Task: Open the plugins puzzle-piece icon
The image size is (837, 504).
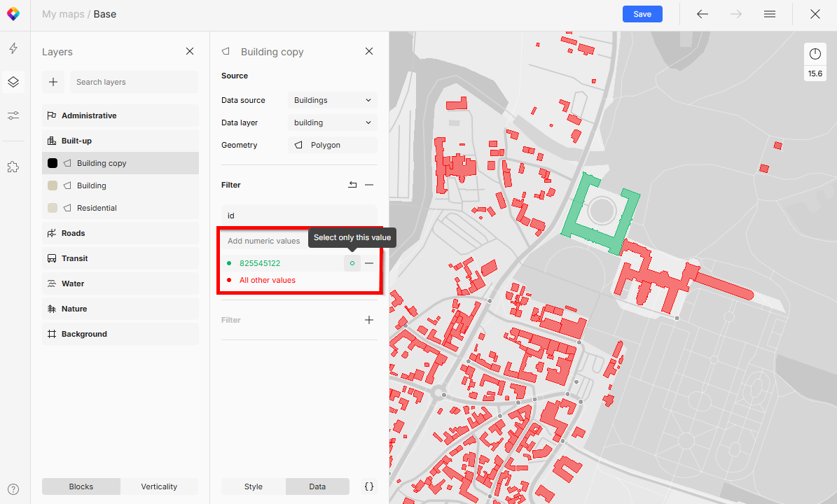Action: pos(13,167)
